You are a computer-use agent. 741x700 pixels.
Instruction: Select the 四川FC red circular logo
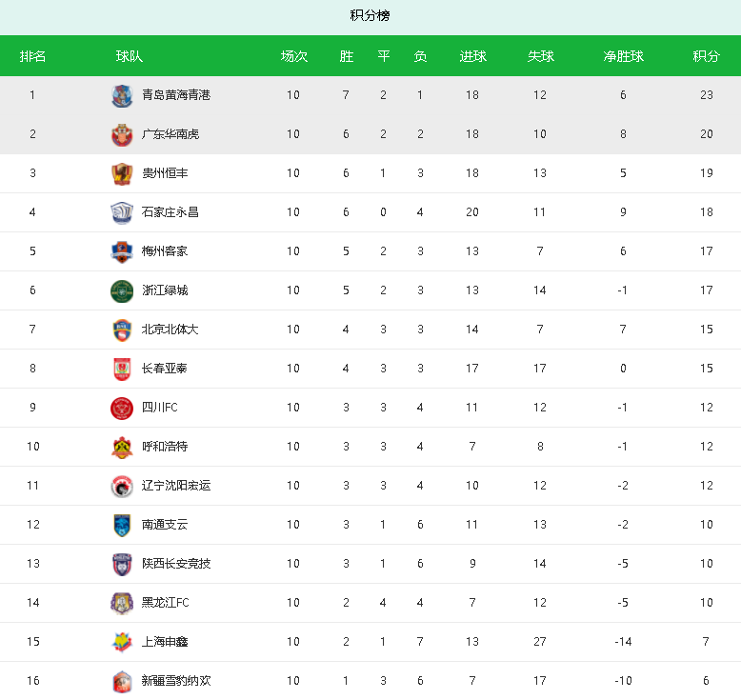122,409
